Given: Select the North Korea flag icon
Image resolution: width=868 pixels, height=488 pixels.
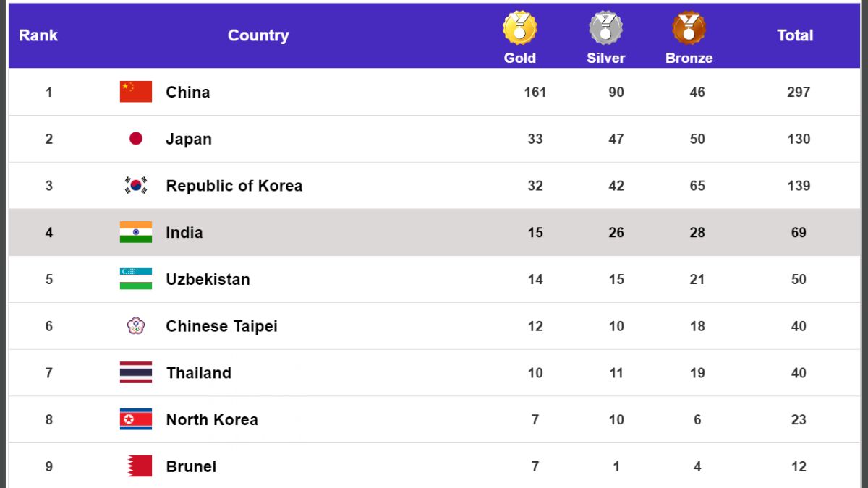Looking at the screenshot, I should (x=136, y=419).
